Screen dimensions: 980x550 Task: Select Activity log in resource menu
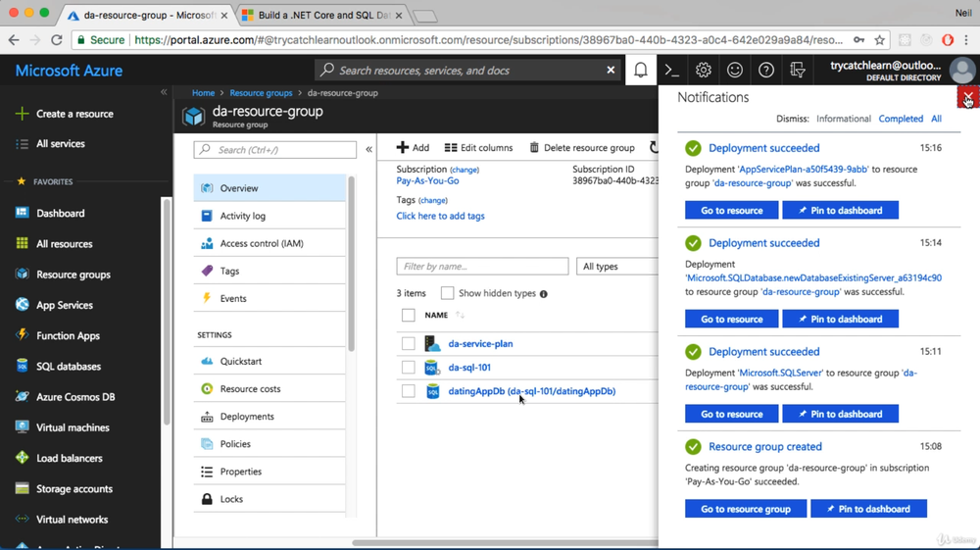[x=242, y=216]
